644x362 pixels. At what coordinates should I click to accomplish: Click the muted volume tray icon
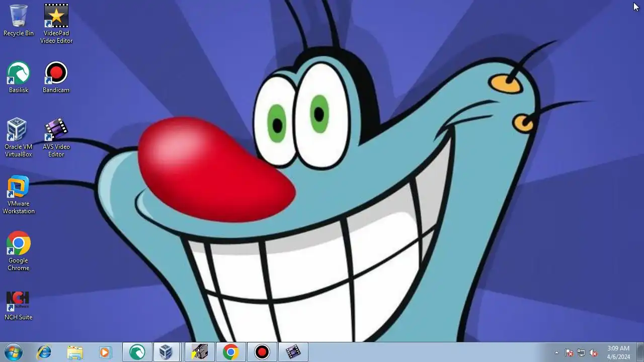[x=593, y=353]
